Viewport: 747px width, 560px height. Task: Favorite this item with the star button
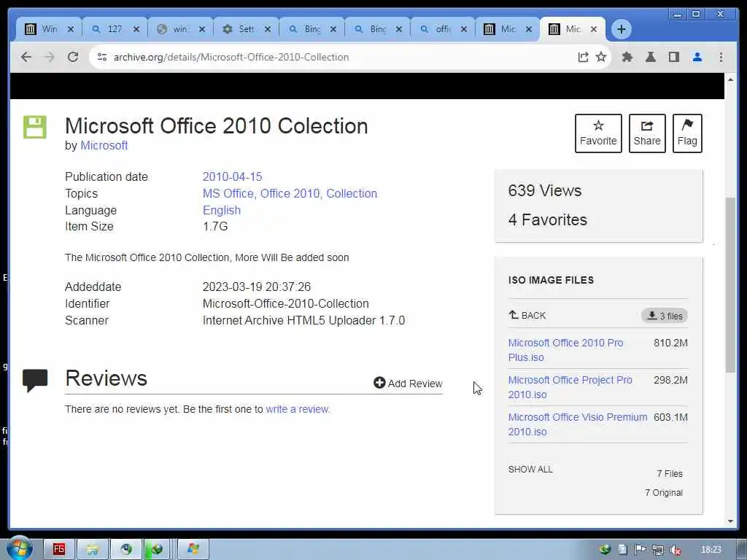point(598,133)
